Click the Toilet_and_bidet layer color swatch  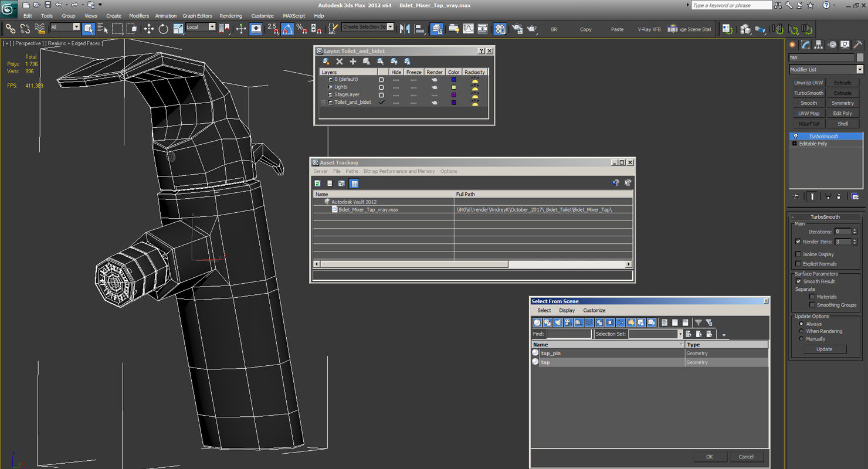pyautogui.click(x=453, y=103)
